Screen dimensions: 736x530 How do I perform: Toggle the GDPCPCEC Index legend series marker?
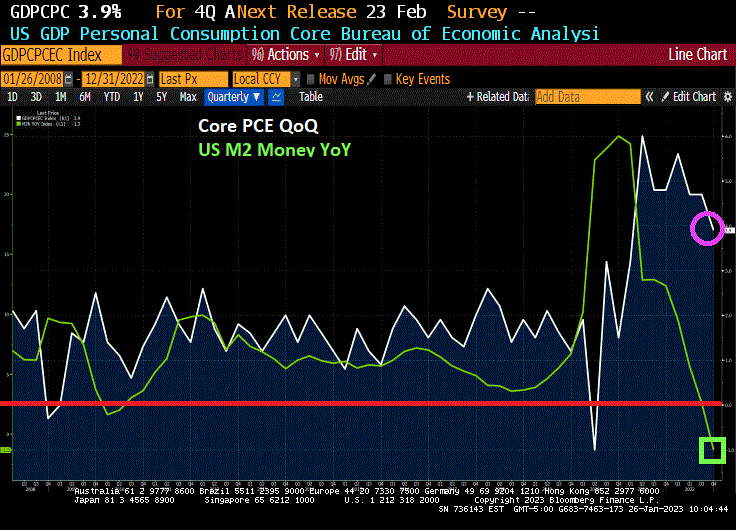18,118
